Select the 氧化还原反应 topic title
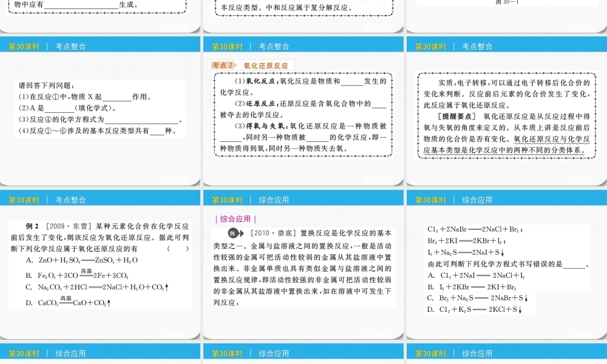Screen dimensions: 607x364 266,66
